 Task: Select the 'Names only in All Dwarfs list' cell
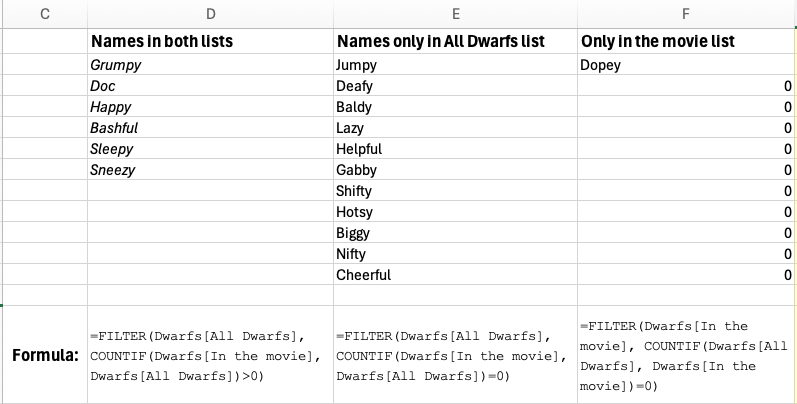[x=440, y=43]
